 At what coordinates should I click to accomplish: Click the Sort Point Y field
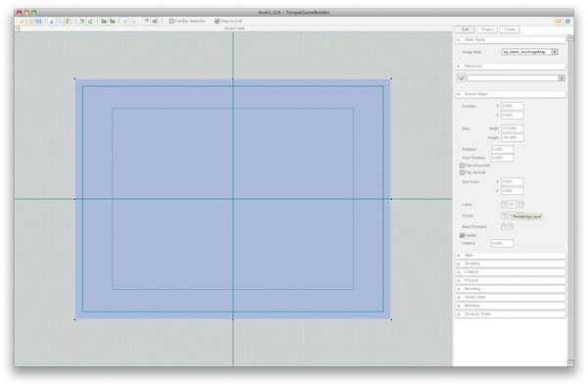pos(513,191)
